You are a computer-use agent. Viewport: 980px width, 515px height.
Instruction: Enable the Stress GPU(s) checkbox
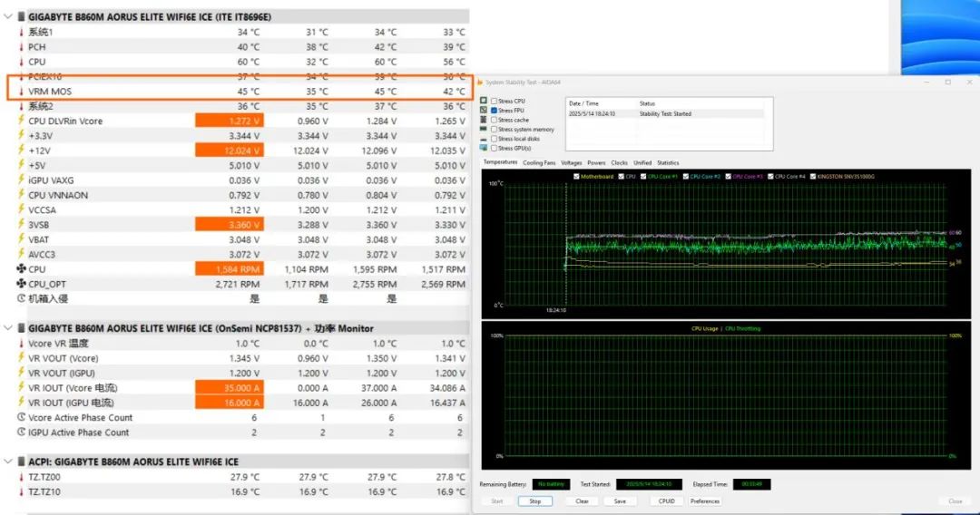pyautogui.click(x=495, y=148)
